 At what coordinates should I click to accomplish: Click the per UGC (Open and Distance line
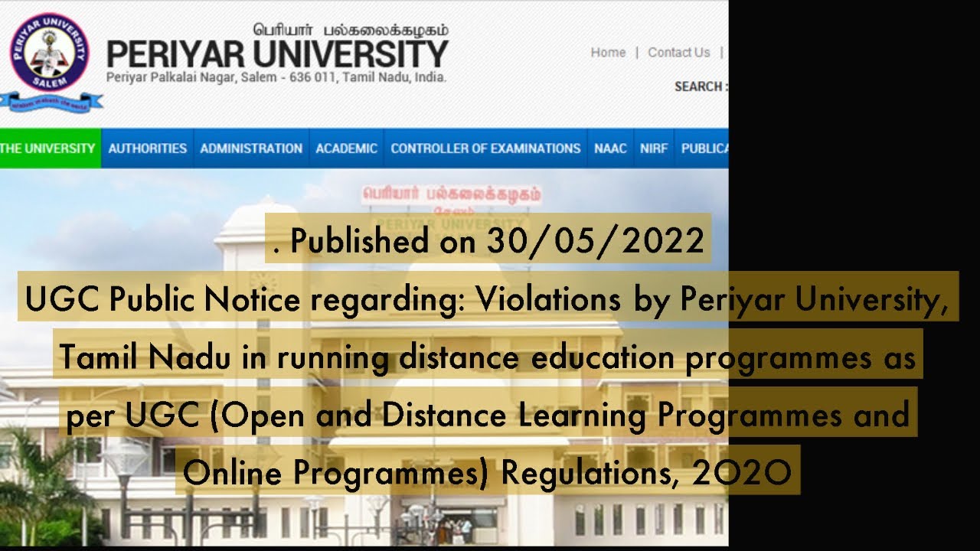pos(488,415)
